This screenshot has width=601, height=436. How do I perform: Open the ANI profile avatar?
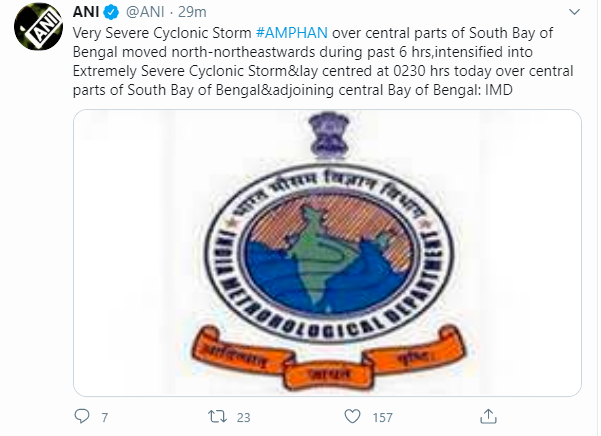tap(38, 26)
